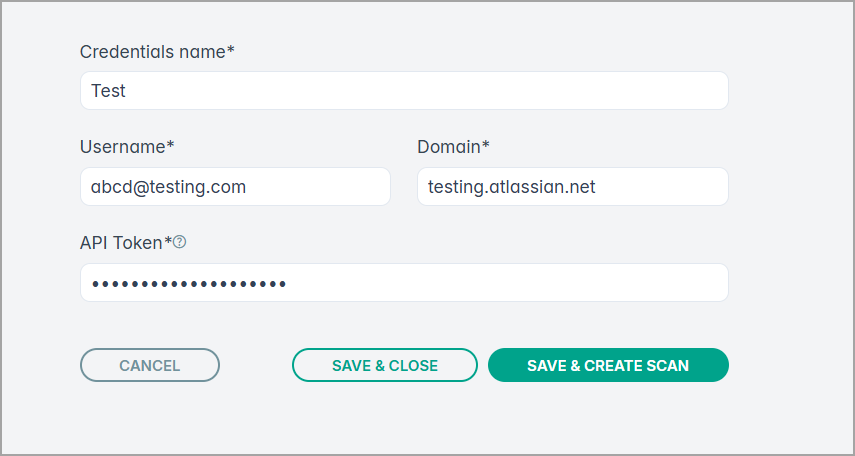Click the abcd@testing.com email text

click(x=168, y=187)
